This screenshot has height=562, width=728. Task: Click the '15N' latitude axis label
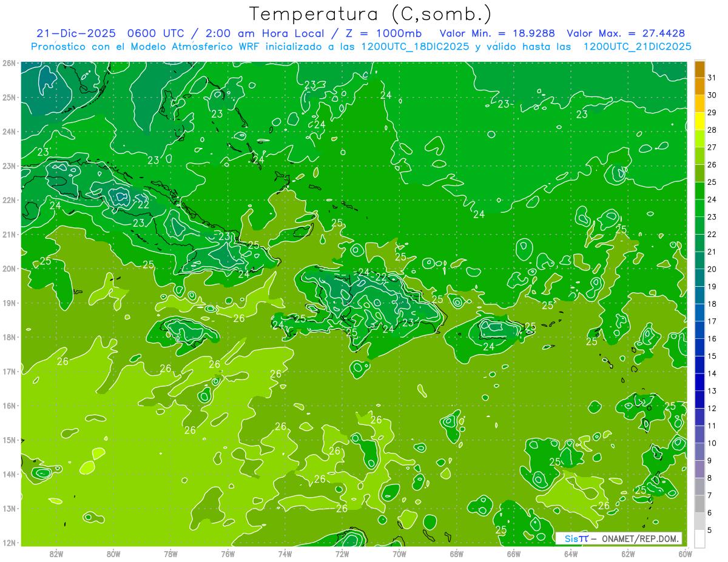(x=9, y=440)
